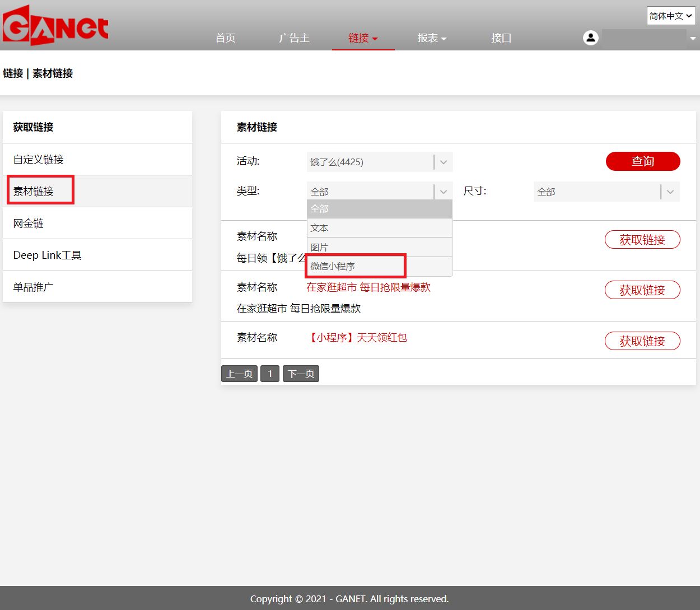Click the 类型 dropdown field showing 全部
Viewport: 700px width, 610px height.
[380, 192]
